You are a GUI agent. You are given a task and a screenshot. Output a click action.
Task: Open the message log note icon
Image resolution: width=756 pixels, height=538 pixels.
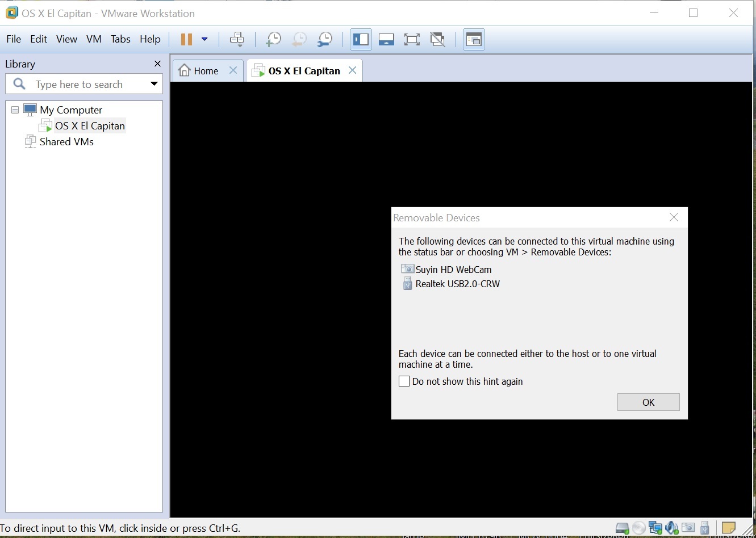click(729, 528)
